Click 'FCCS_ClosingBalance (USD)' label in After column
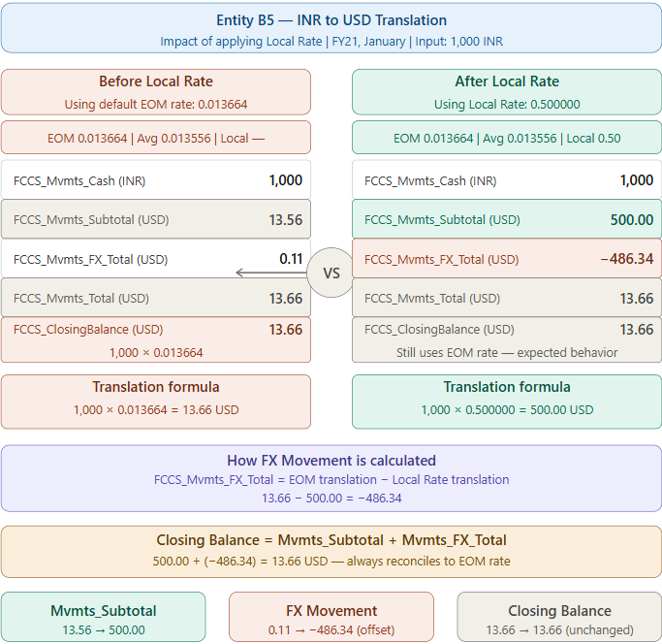The height and width of the screenshot is (644, 662). pos(439,329)
